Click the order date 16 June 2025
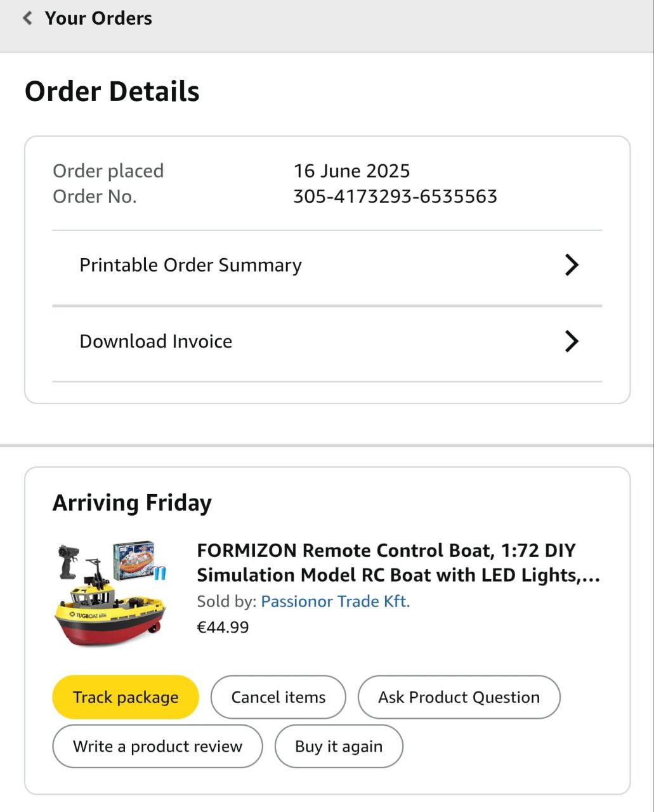 pyautogui.click(x=351, y=171)
